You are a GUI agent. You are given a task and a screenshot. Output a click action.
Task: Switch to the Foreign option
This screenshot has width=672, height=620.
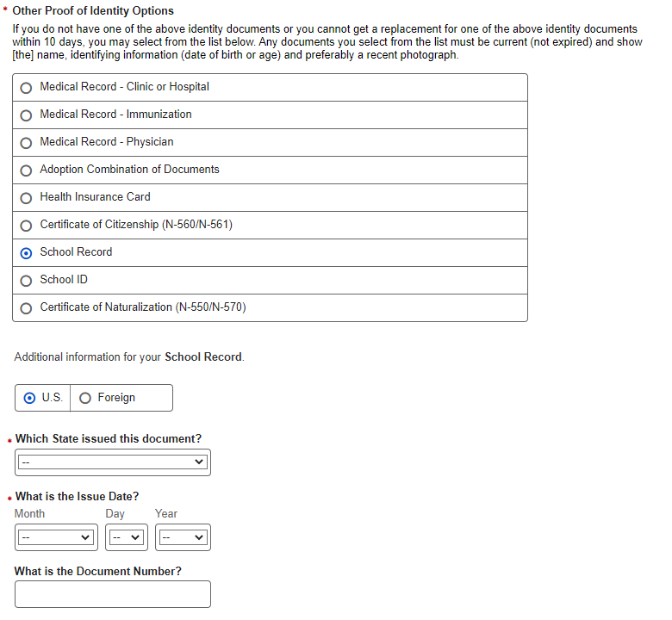pos(85,398)
